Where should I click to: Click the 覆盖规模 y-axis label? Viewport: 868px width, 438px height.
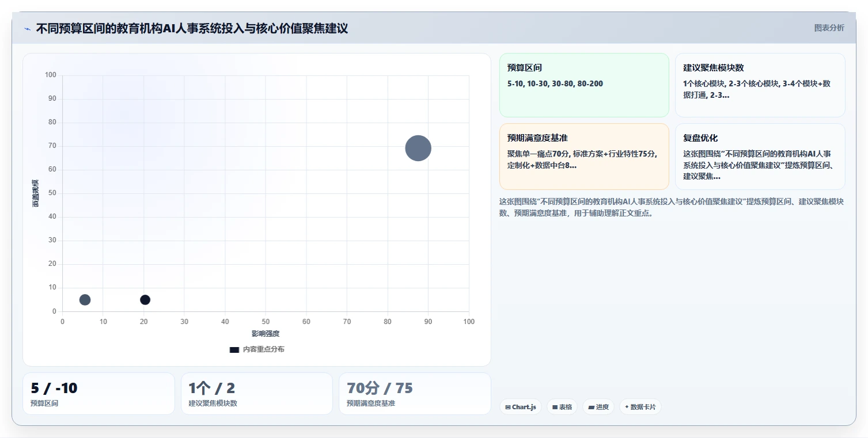point(36,193)
